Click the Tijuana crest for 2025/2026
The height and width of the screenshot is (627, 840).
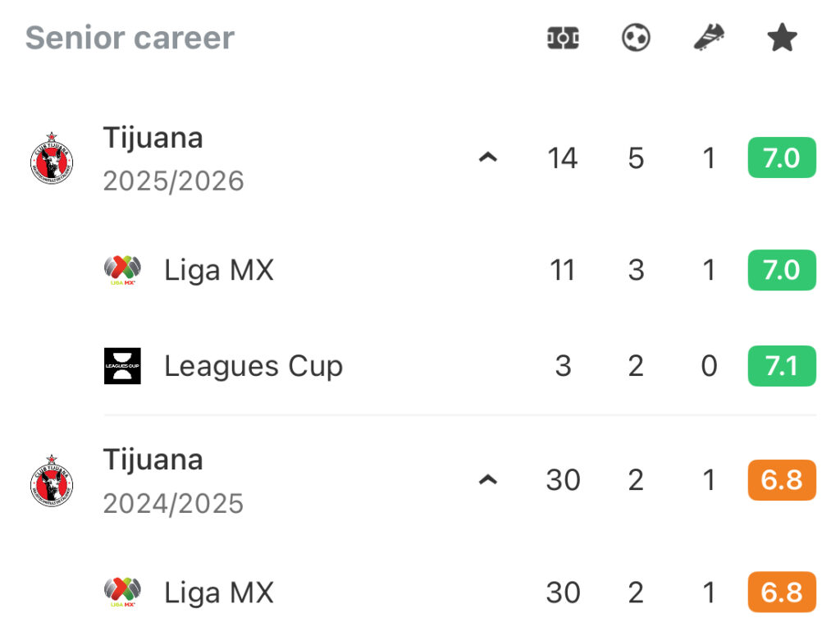point(52,158)
